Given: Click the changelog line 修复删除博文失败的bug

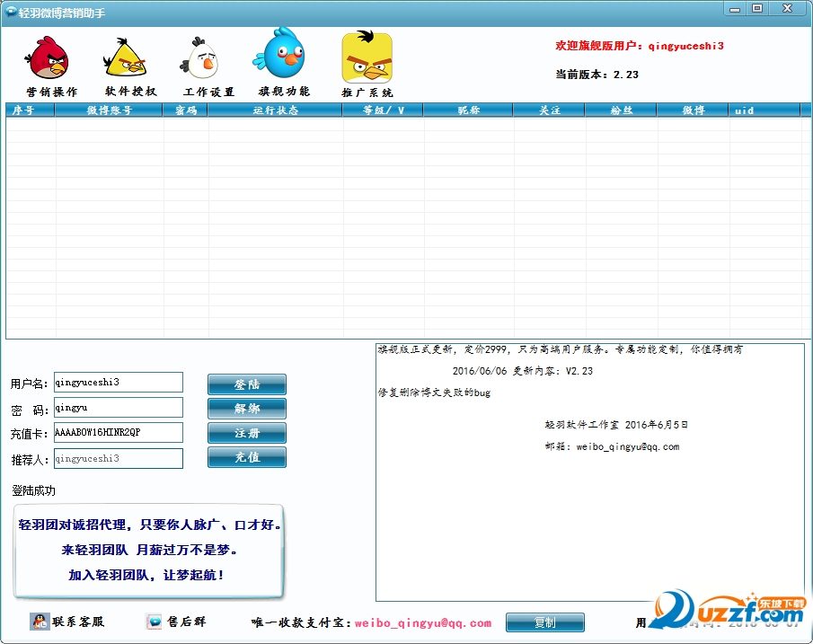Looking at the screenshot, I should [x=434, y=393].
